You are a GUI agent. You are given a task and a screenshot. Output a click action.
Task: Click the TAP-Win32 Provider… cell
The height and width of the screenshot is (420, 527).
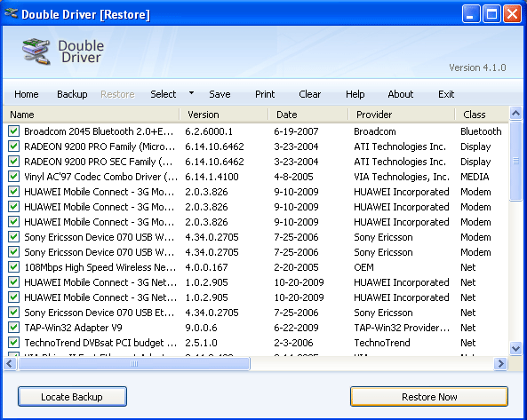(x=402, y=328)
